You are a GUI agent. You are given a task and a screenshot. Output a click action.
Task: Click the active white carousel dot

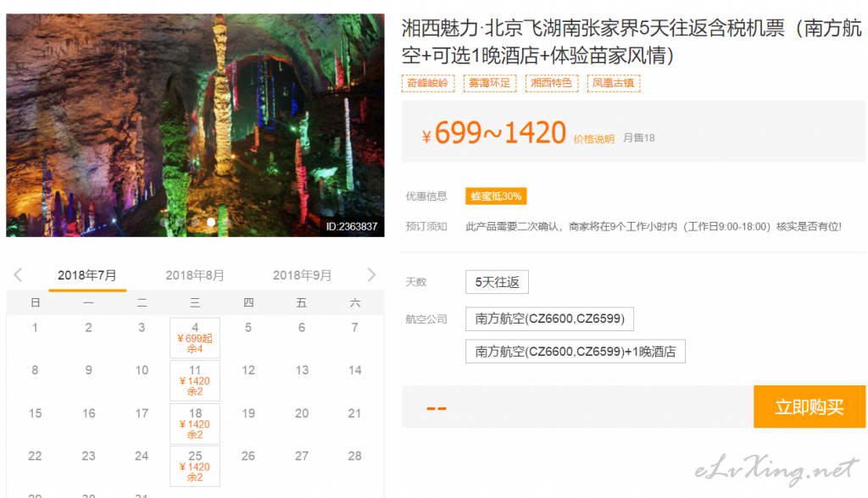[x=211, y=222]
